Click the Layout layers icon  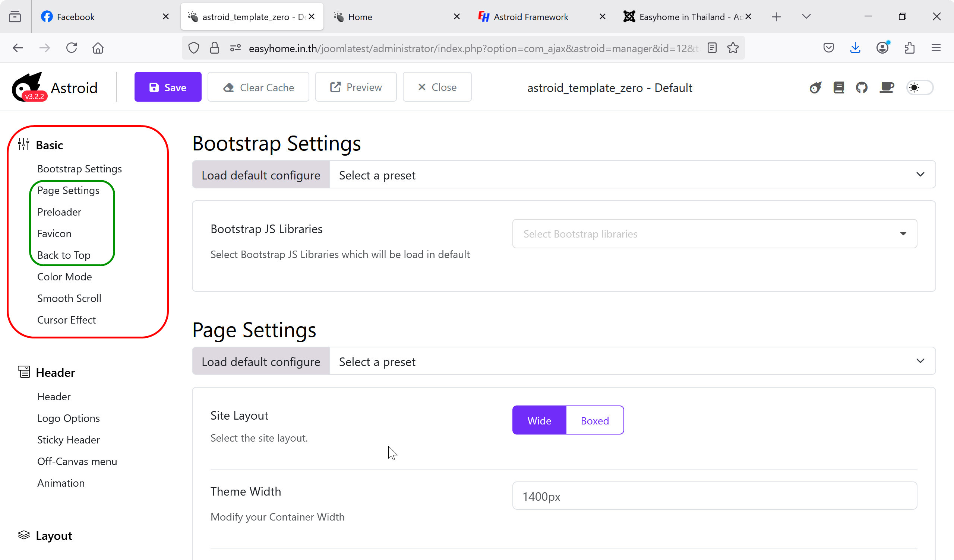point(23,535)
